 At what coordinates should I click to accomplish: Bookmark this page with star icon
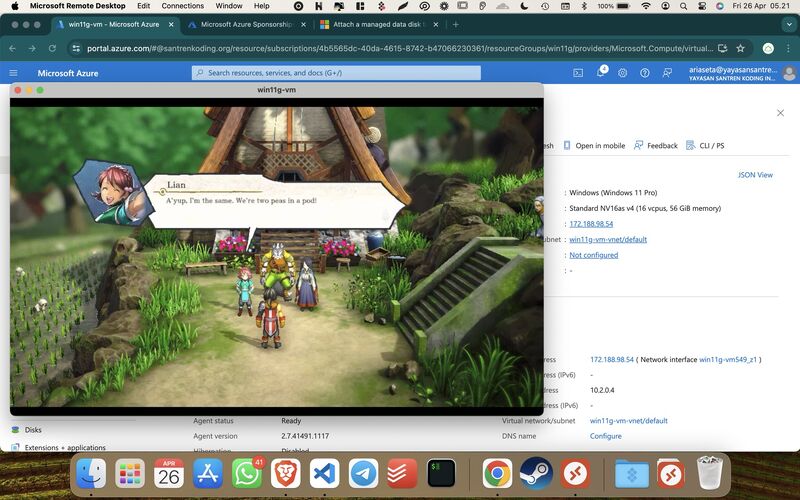coord(740,48)
